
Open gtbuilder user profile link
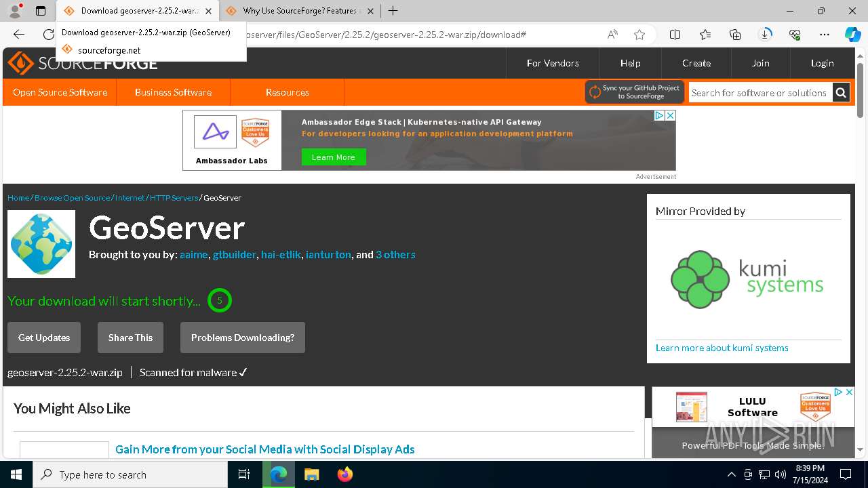tap(235, 255)
